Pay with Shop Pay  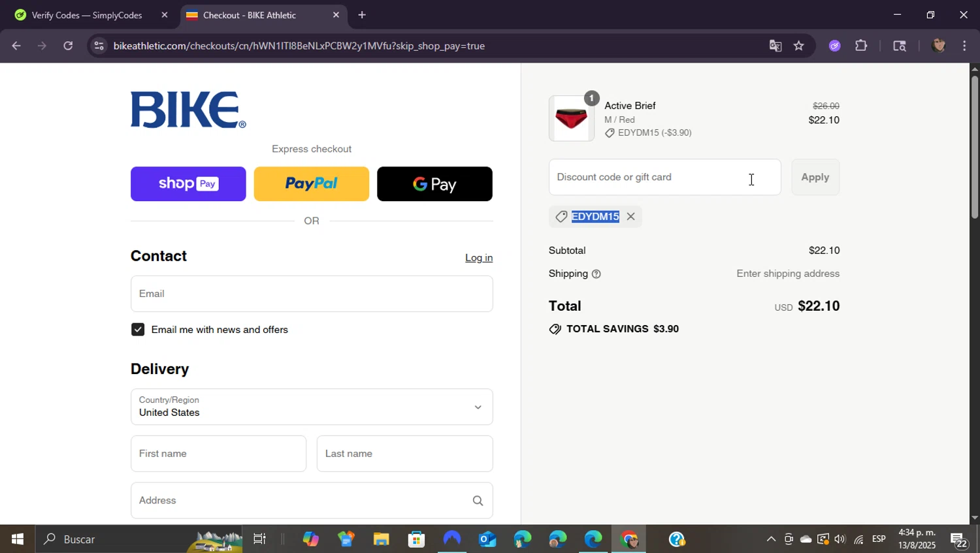pyautogui.click(x=188, y=184)
